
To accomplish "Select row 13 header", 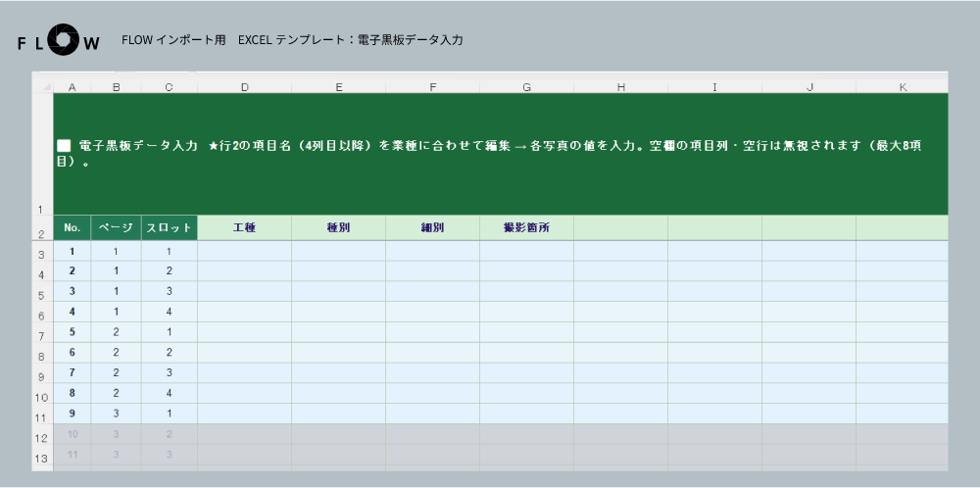I will 42,455.
